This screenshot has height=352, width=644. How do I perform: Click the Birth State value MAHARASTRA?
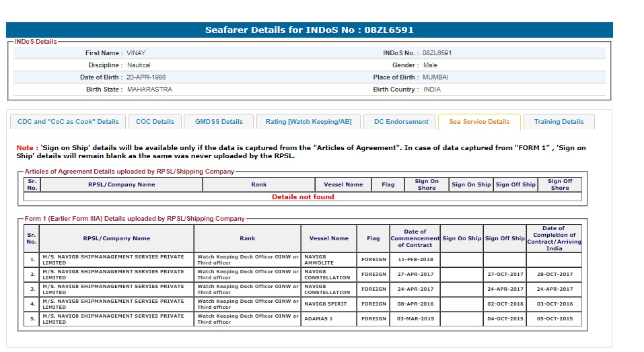149,90
